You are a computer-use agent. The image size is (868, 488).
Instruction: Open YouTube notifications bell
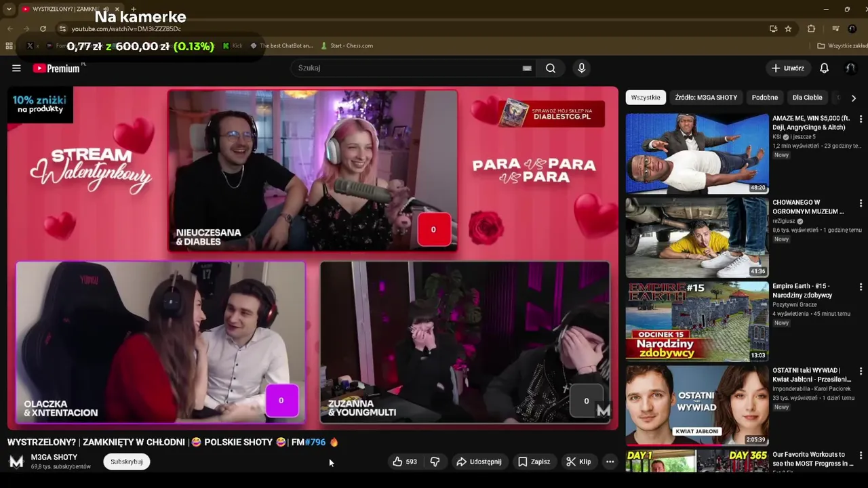click(825, 68)
